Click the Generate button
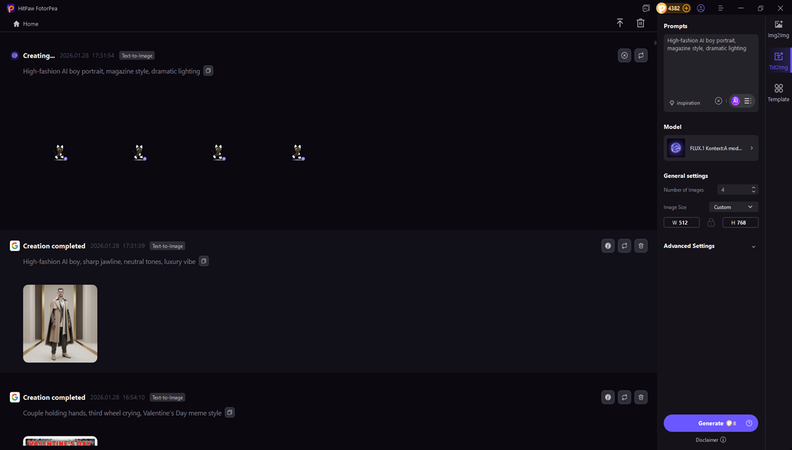792x450 pixels. pyautogui.click(x=710, y=423)
